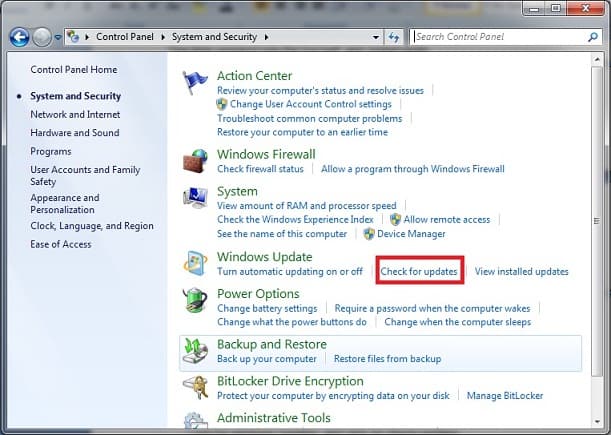This screenshot has width=611, height=435.
Task: Open Ease of Access category
Action: [61, 244]
